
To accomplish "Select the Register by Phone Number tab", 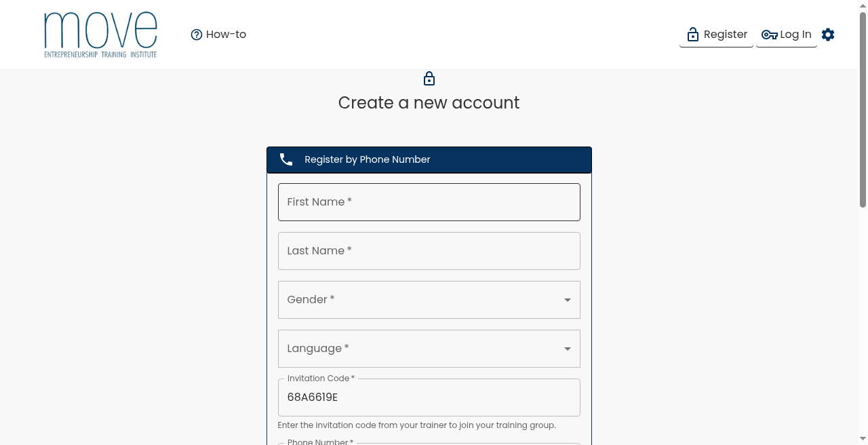I will 429,159.
